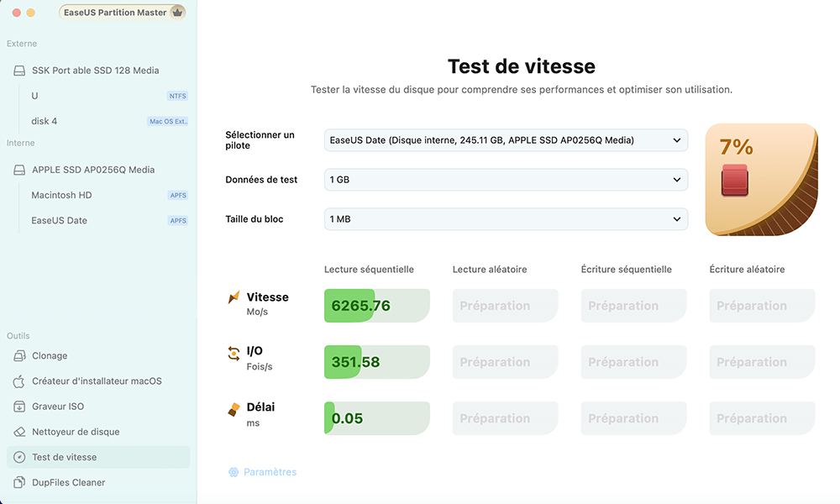Viewport: 840px width, 504px height.
Task: Minimize the window with the yellow button
Action: pos(30,13)
